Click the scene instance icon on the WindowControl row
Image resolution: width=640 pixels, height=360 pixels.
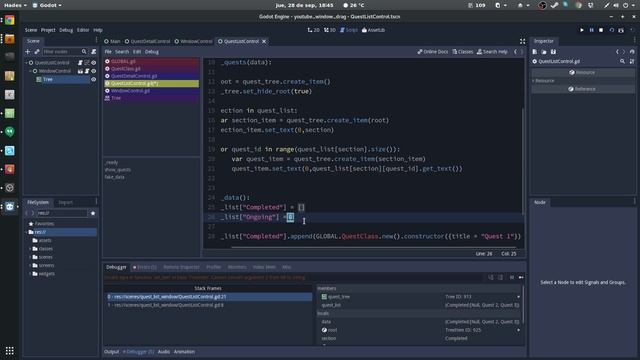[80, 71]
